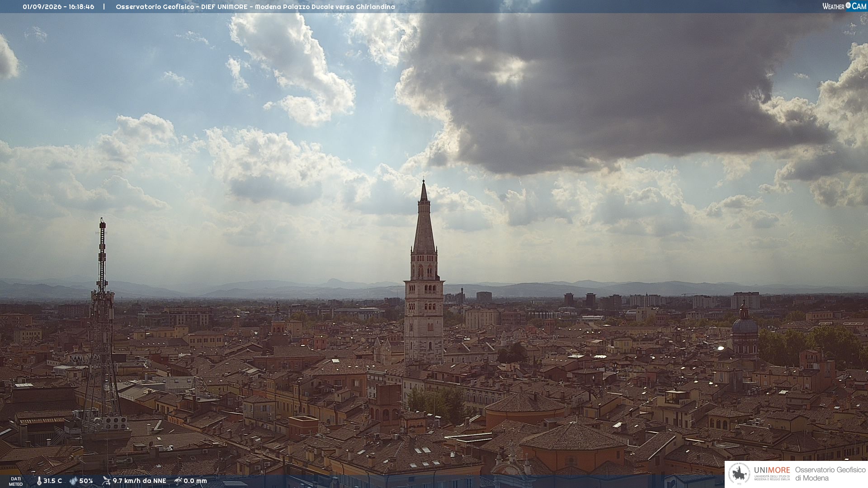Open Osservatorio Geofisico di Modena text

tap(830, 474)
